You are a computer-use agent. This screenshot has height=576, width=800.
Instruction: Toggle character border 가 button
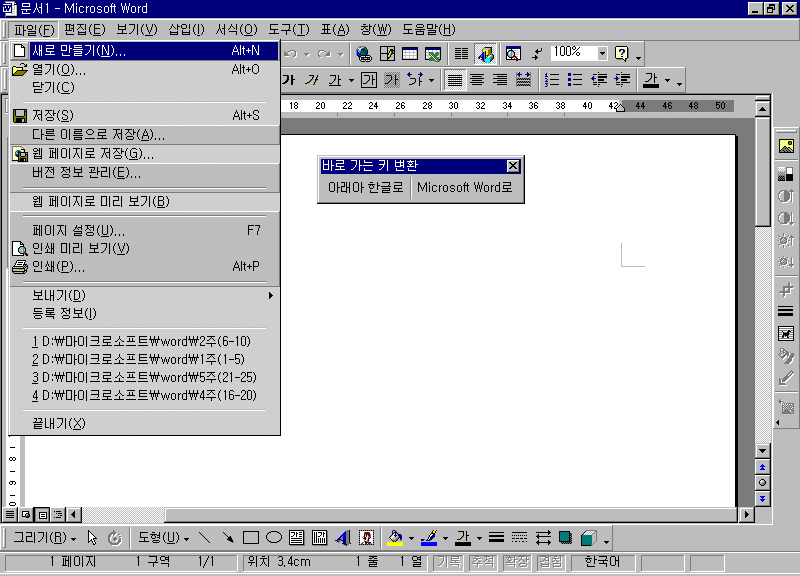tap(368, 80)
